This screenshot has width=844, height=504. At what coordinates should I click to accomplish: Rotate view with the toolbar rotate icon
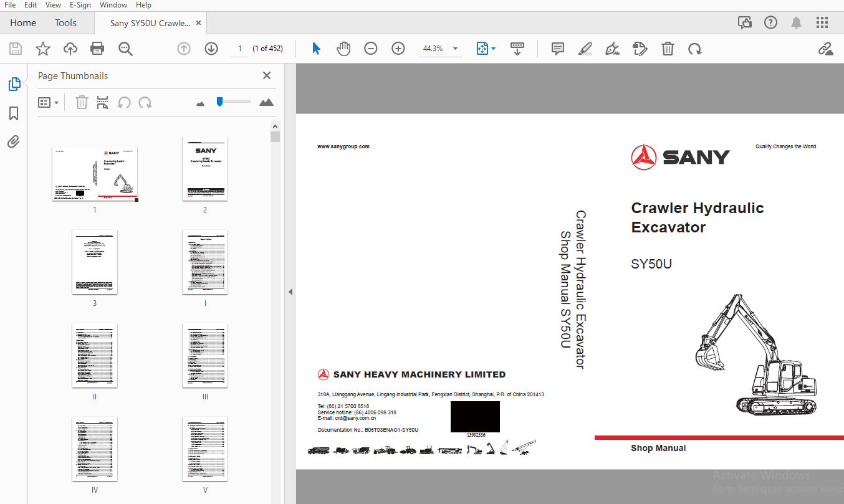click(694, 49)
